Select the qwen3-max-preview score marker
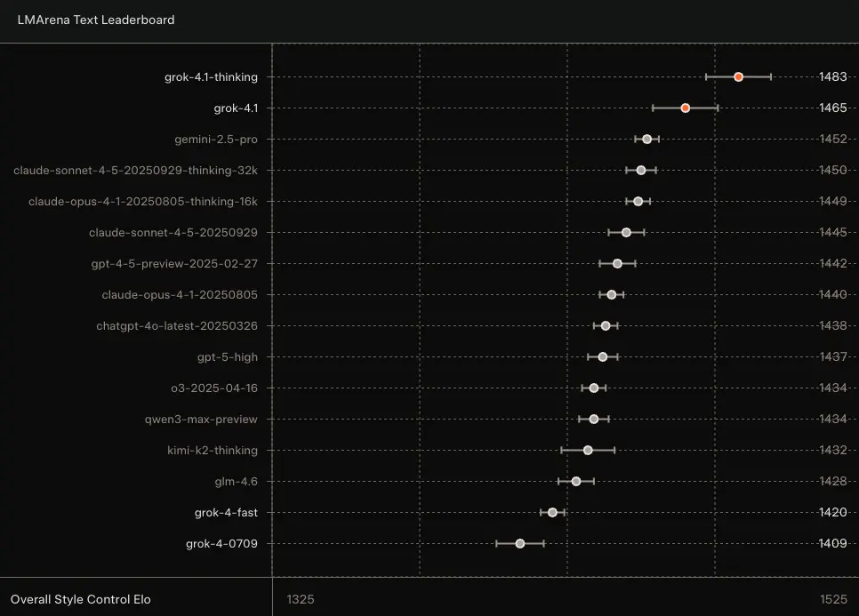 pyautogui.click(x=594, y=420)
